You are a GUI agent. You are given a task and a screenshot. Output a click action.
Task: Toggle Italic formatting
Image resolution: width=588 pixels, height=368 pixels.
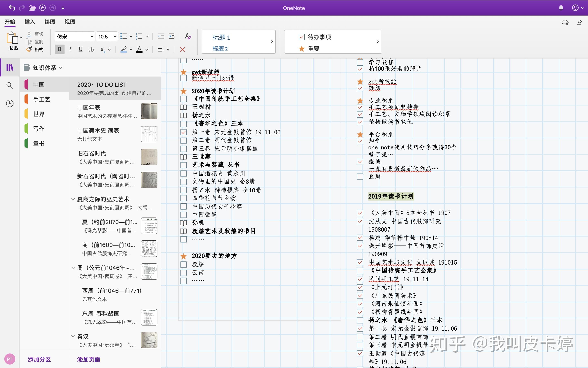pos(70,49)
